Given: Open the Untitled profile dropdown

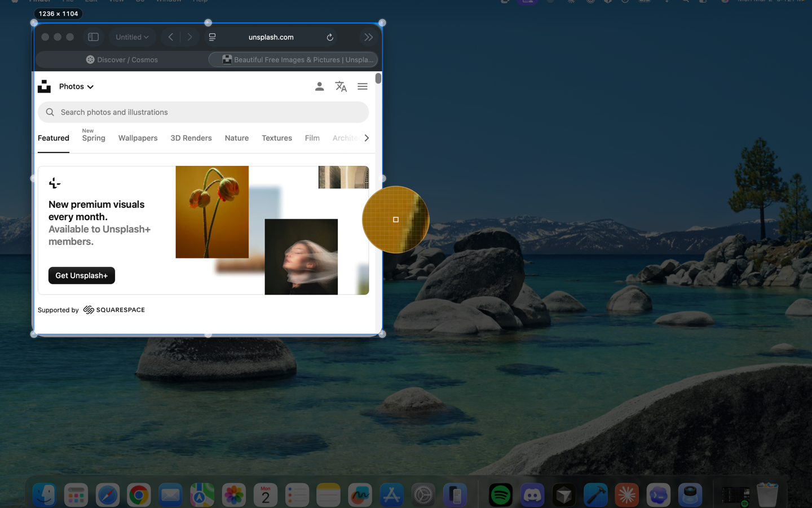Looking at the screenshot, I should pos(132,37).
